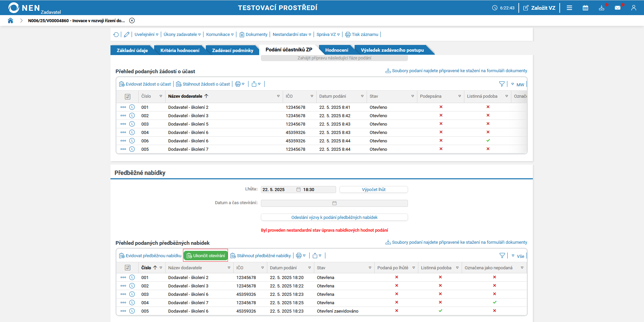
Task: Open the envelope messages icon
Action: click(x=617, y=8)
